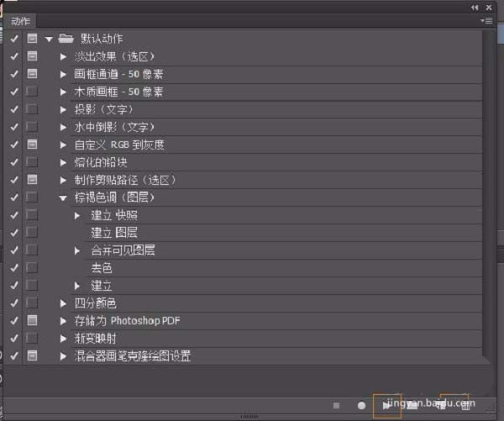Click the stop recording square button
504x421 pixels.
point(337,405)
